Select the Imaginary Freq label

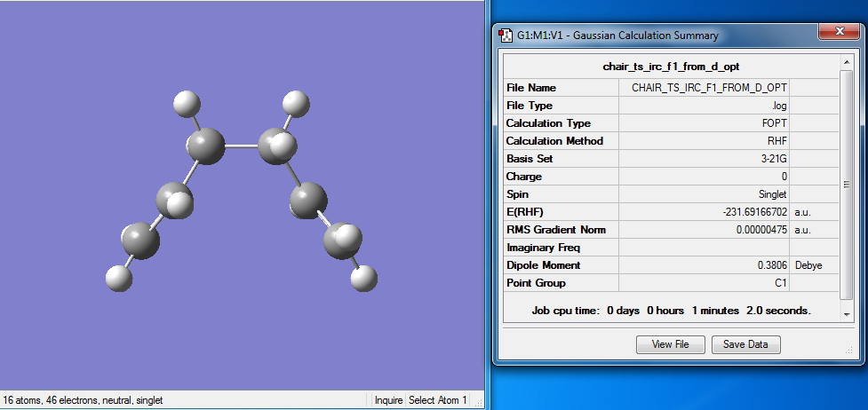543,248
